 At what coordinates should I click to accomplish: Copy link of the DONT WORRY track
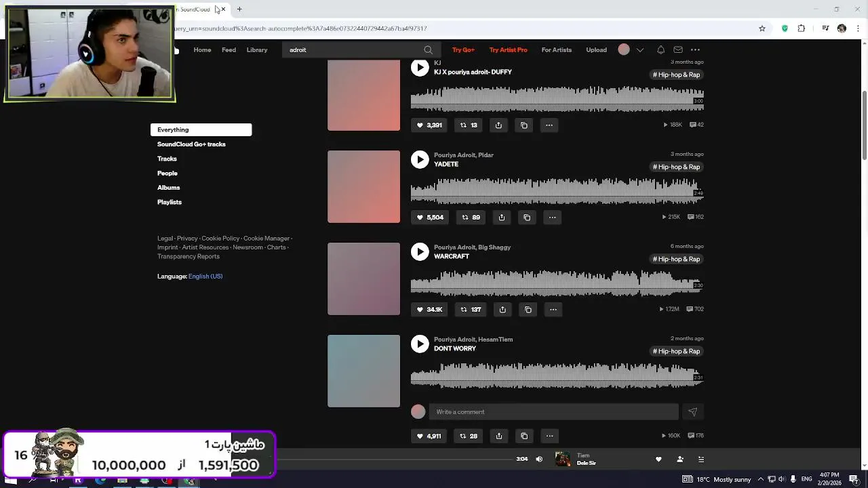[x=524, y=436]
